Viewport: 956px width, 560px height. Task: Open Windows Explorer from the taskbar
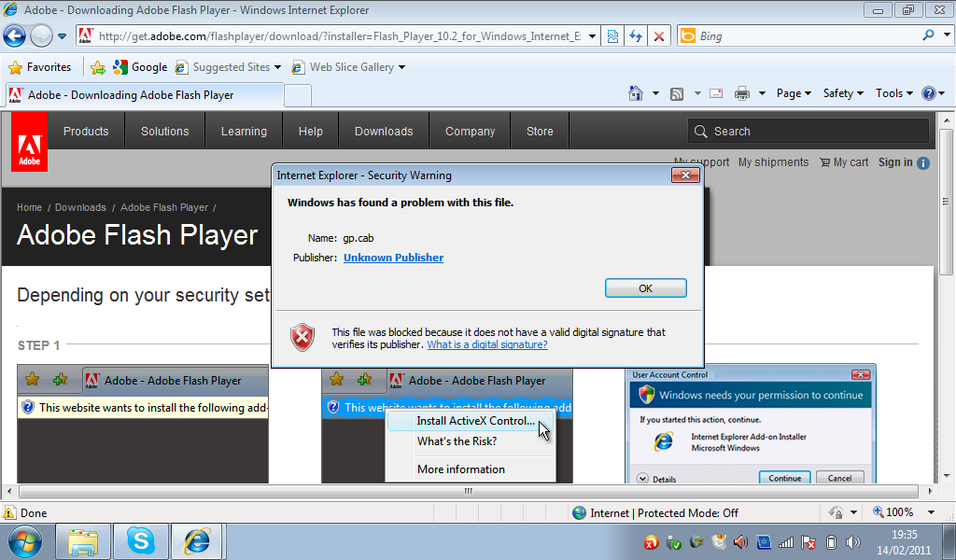pyautogui.click(x=83, y=541)
